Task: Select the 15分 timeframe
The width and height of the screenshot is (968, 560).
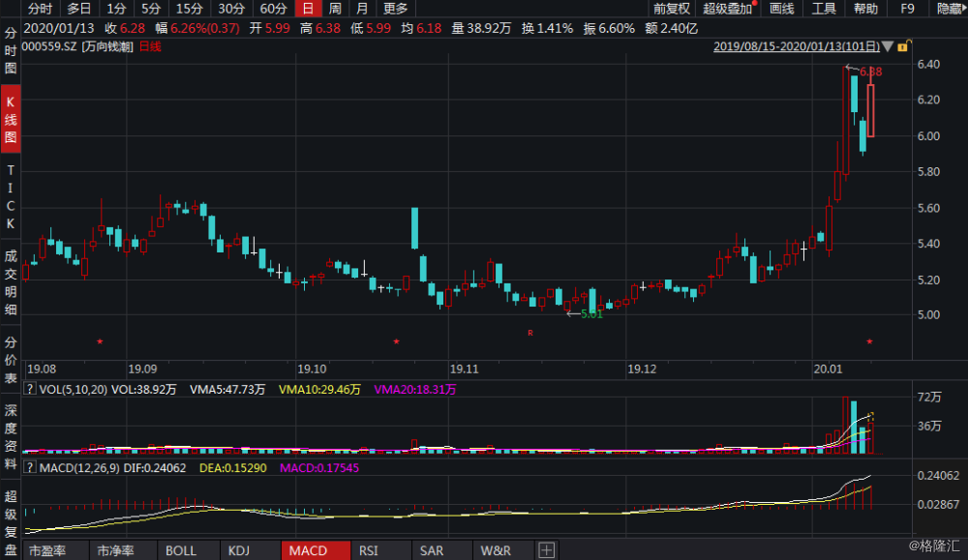Action: click(x=189, y=9)
